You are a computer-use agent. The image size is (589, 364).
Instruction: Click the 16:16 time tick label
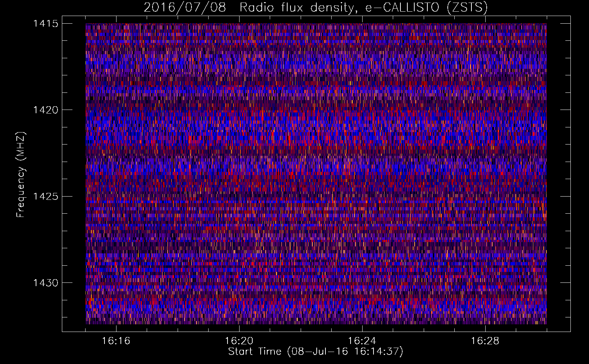pos(116,341)
